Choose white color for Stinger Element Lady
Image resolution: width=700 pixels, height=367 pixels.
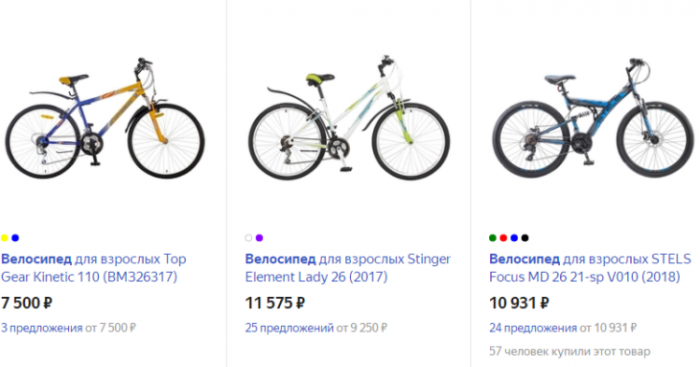(x=249, y=238)
